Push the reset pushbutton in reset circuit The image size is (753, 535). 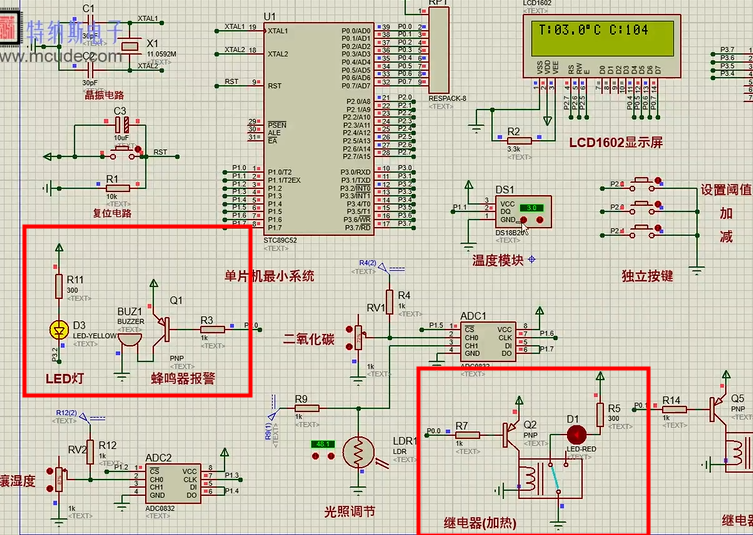tap(122, 154)
